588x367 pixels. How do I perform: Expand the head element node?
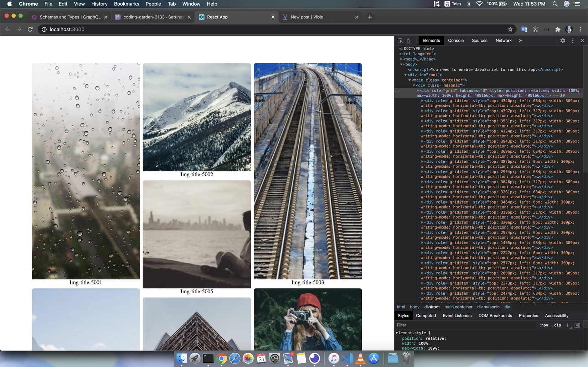[x=401, y=59]
